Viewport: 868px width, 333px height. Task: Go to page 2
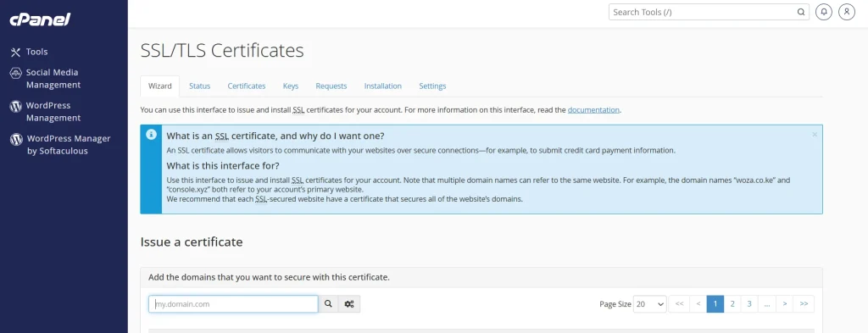click(732, 303)
